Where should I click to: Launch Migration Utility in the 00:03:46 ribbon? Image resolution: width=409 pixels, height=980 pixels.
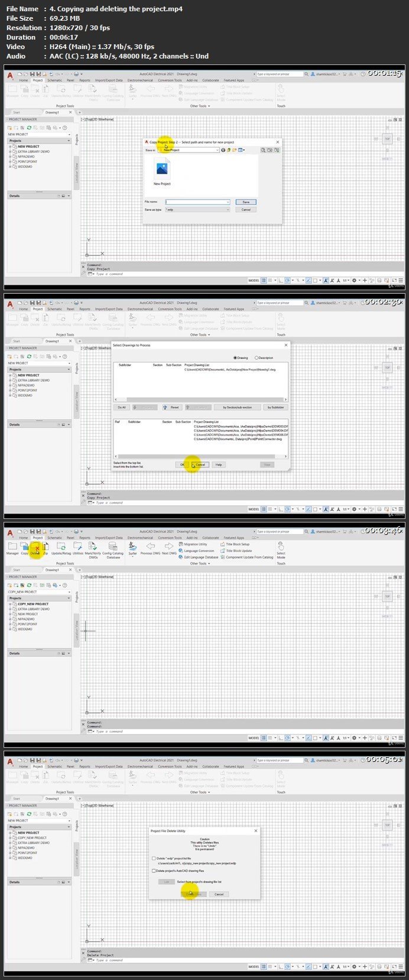click(193, 544)
